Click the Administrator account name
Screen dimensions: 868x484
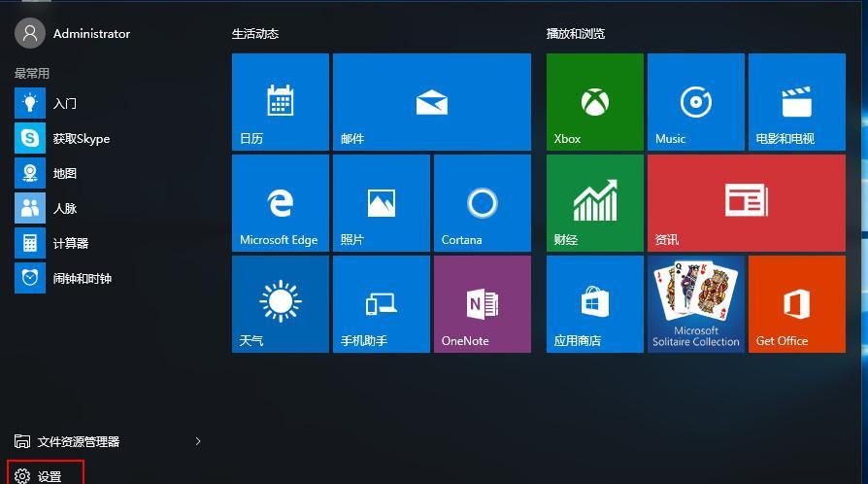tap(91, 34)
